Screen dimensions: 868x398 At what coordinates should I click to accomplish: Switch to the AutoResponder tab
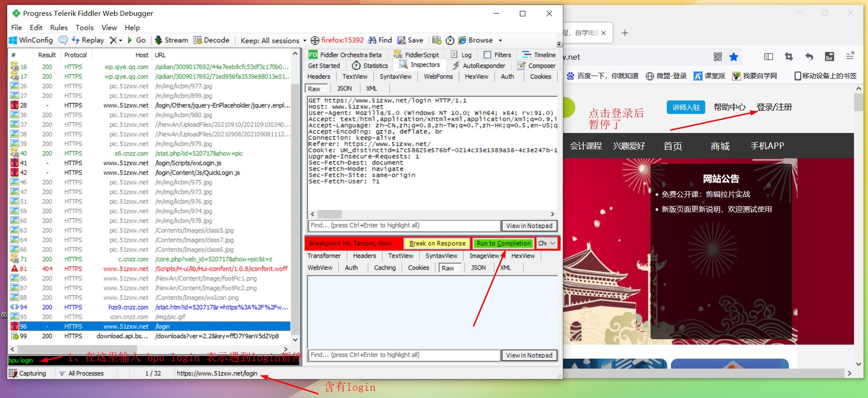coord(479,66)
